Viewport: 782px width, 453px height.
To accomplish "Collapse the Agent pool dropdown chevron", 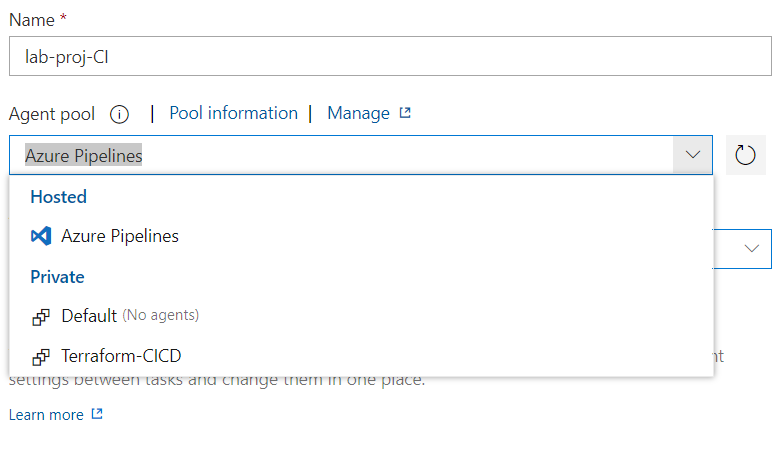I will [693, 155].
